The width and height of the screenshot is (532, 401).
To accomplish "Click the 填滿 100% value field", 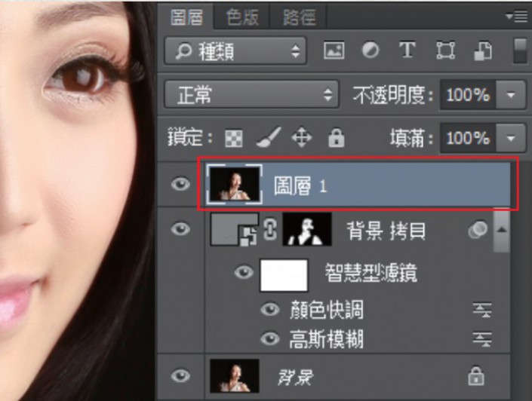I will pos(468,138).
